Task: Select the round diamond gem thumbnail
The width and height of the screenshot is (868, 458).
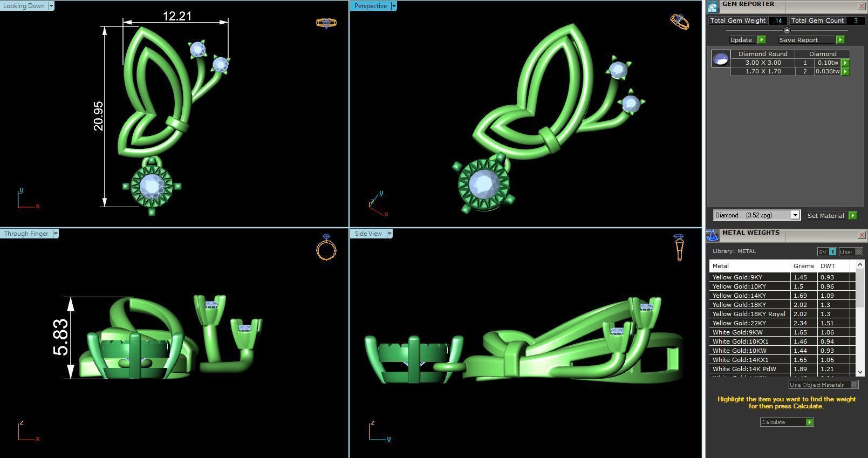Action: click(x=721, y=58)
